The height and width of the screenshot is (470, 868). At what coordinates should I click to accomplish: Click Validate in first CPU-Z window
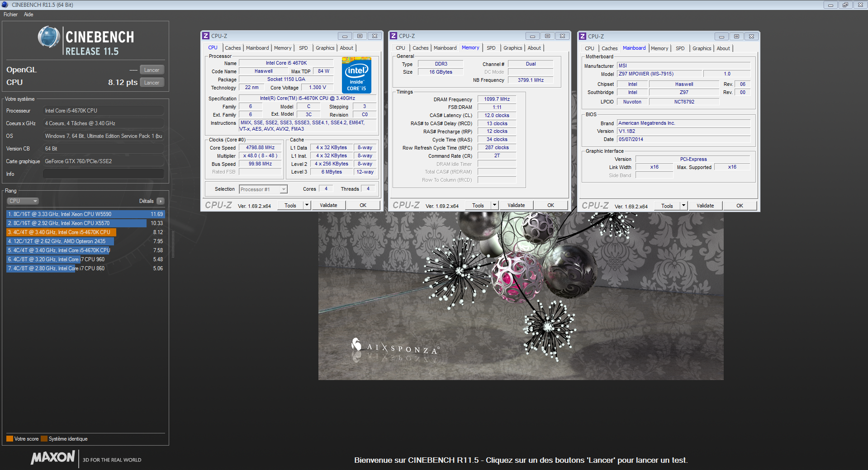tap(328, 205)
